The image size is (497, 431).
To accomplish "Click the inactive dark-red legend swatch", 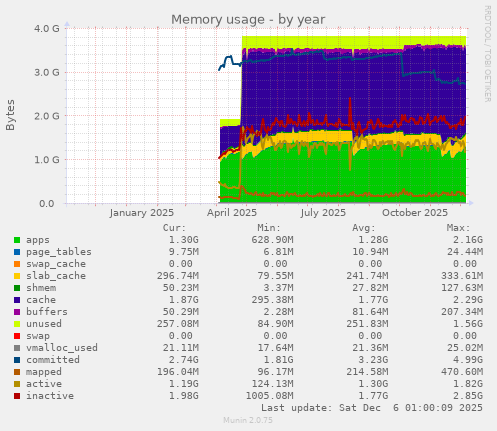I will point(17,396).
